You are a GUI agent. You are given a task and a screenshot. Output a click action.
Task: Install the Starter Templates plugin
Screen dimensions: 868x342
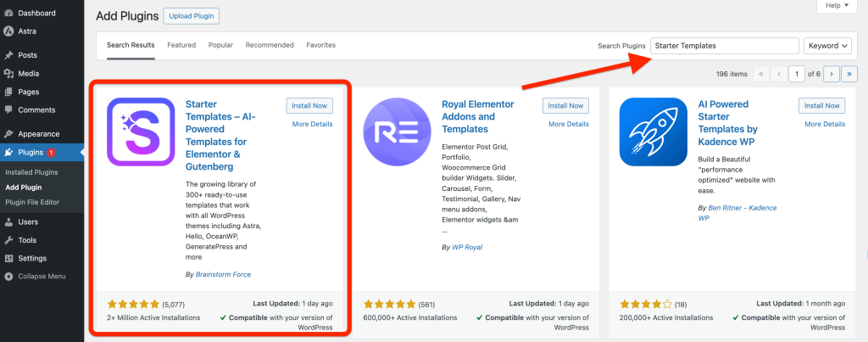pyautogui.click(x=309, y=106)
